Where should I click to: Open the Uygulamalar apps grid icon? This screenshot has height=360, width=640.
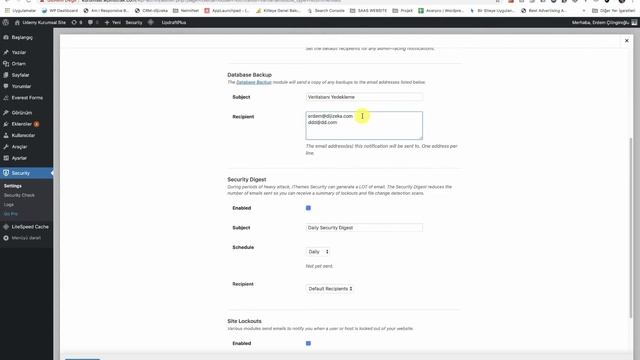[7, 11]
